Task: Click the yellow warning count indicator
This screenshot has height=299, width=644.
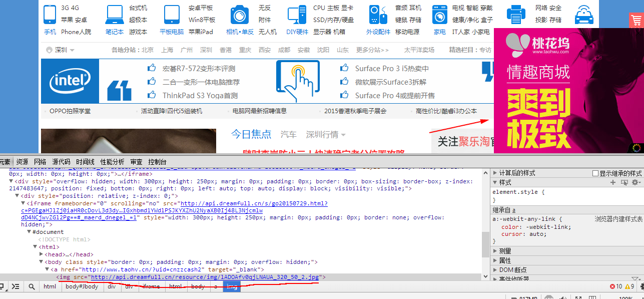Action: point(629,286)
